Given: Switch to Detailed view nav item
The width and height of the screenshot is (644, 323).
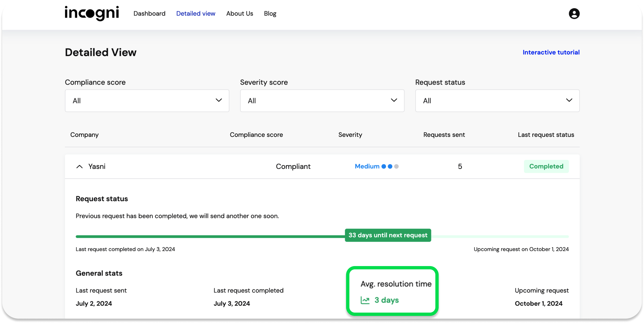Looking at the screenshot, I should [x=196, y=13].
